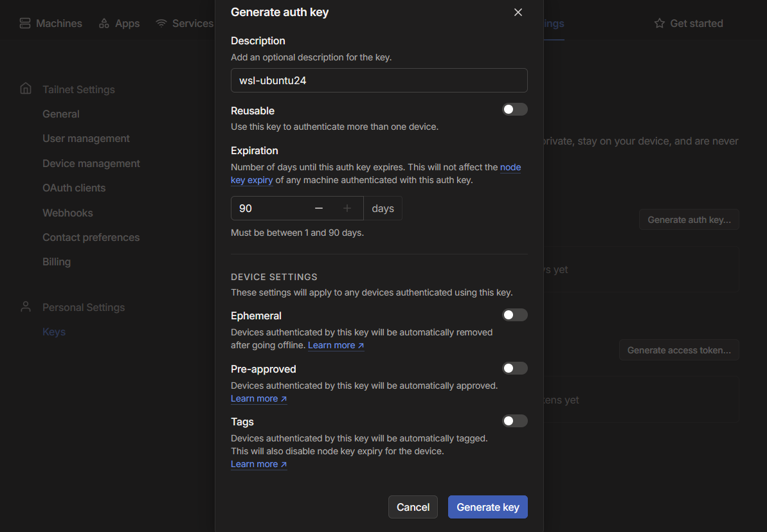Click background Generate auth key button

(x=689, y=220)
